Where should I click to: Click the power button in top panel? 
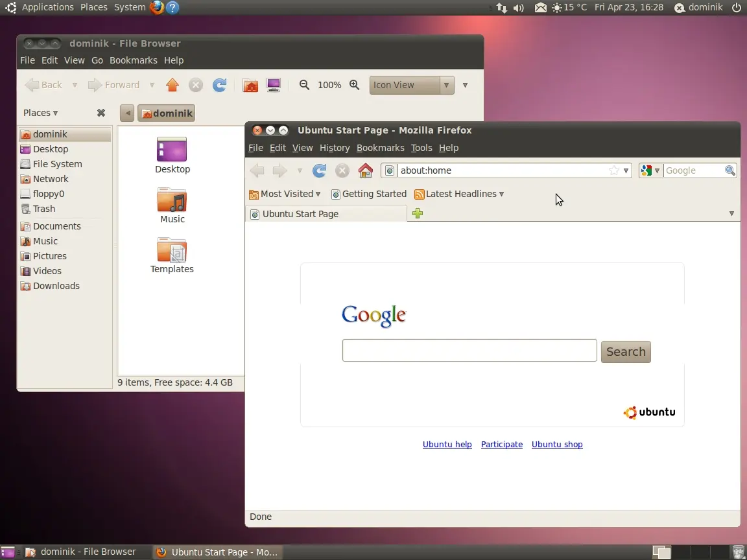[737, 8]
